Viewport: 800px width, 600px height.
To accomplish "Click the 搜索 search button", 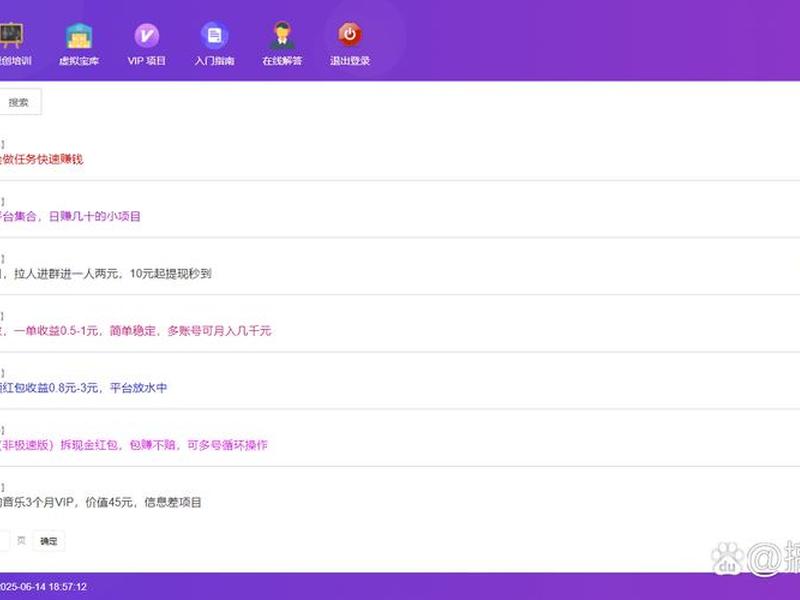I will pos(19,102).
